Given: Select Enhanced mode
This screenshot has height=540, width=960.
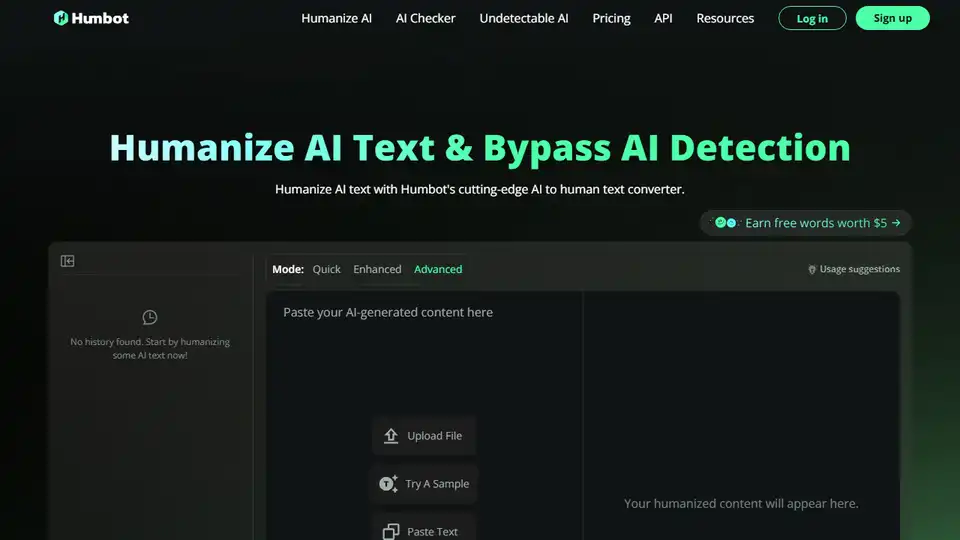Looking at the screenshot, I should (x=377, y=269).
